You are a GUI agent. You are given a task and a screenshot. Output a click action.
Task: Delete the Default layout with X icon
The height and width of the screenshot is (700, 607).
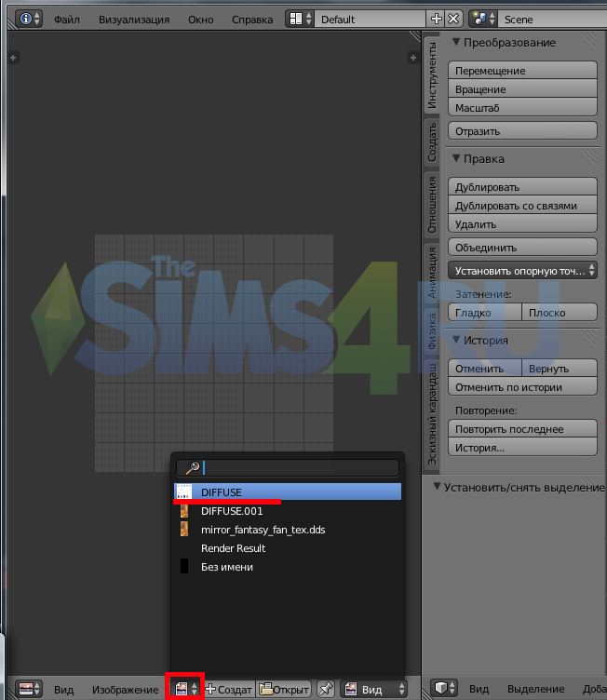tap(453, 19)
